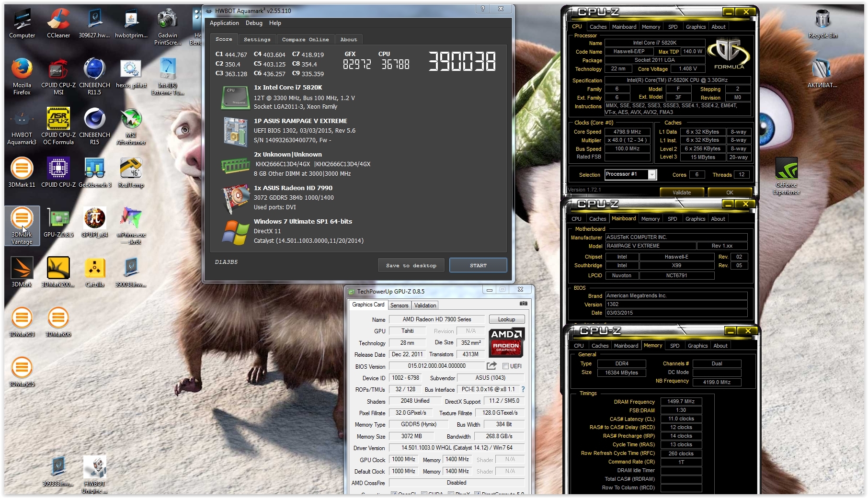The image size is (868, 498).
Task: Click the Core Speed value 4798.9 MHz
Action: pyautogui.click(x=628, y=132)
